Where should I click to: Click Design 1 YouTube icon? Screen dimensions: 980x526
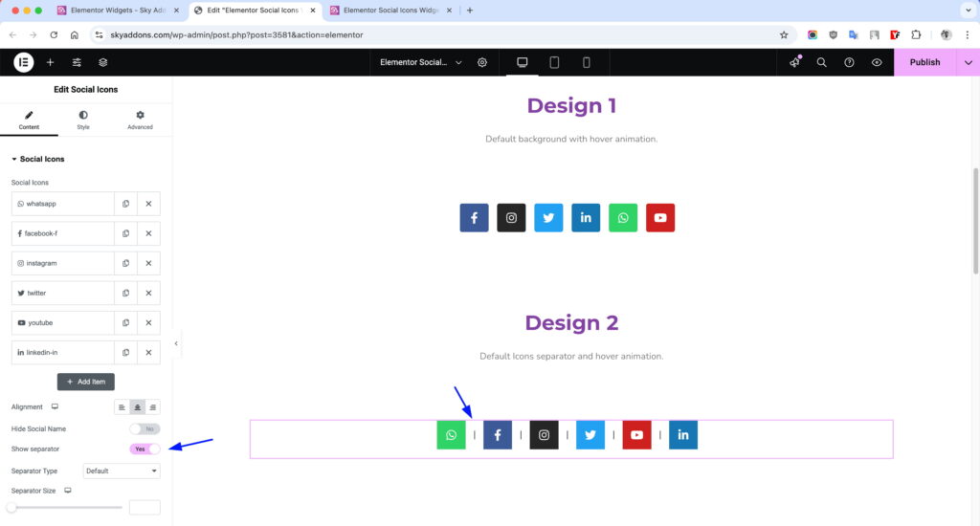(x=660, y=218)
